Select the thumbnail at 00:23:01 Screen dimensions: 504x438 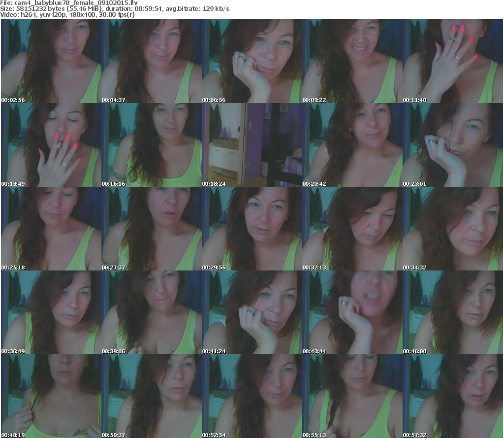tap(453, 145)
